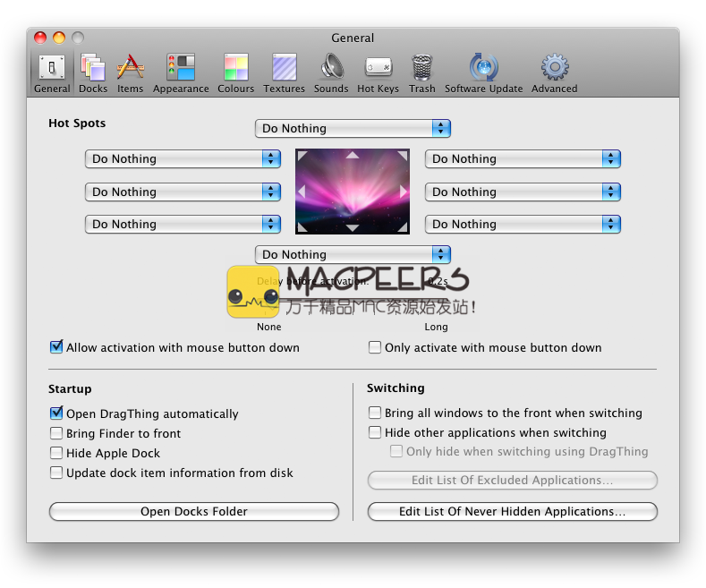Click the Trash preferences icon

pyautogui.click(x=422, y=73)
